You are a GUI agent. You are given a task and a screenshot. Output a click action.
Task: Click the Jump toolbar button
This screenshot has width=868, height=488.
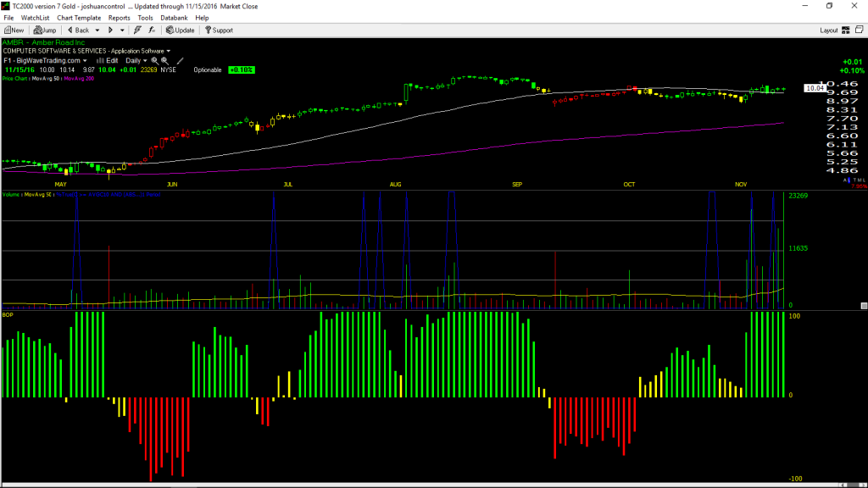pos(45,30)
